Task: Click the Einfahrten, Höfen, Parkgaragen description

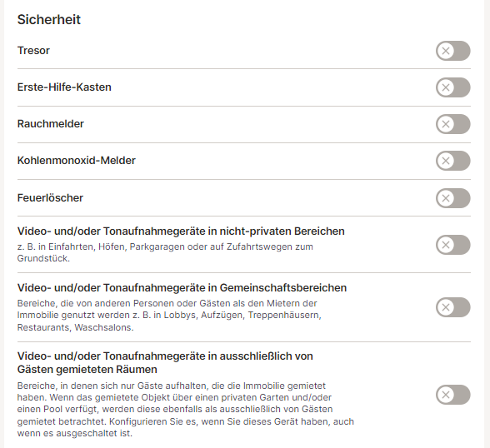Action: pyautogui.click(x=165, y=252)
